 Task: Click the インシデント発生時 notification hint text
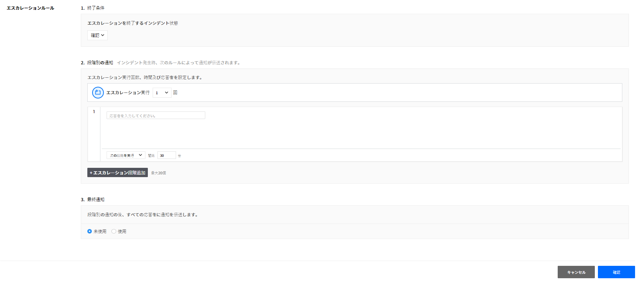(x=179, y=63)
